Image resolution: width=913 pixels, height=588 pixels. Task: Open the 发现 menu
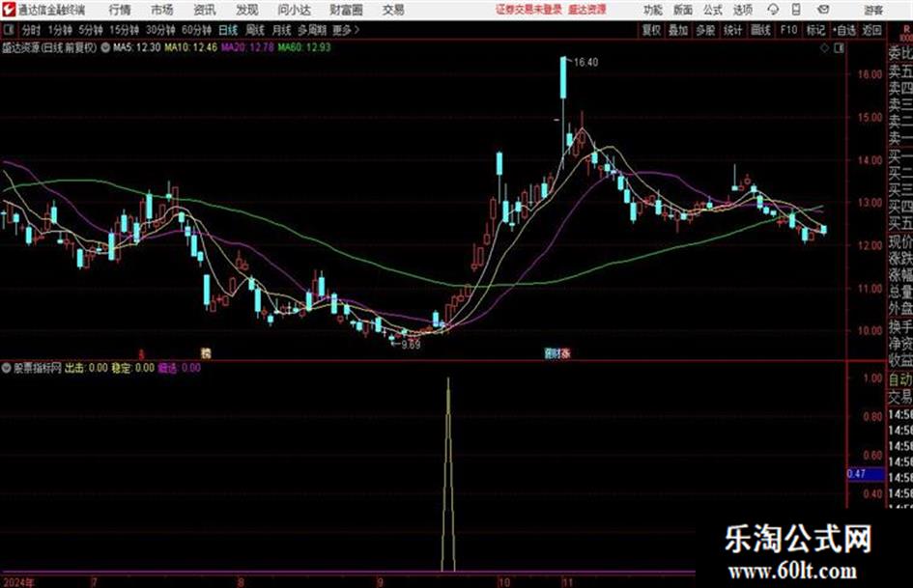pyautogui.click(x=247, y=10)
